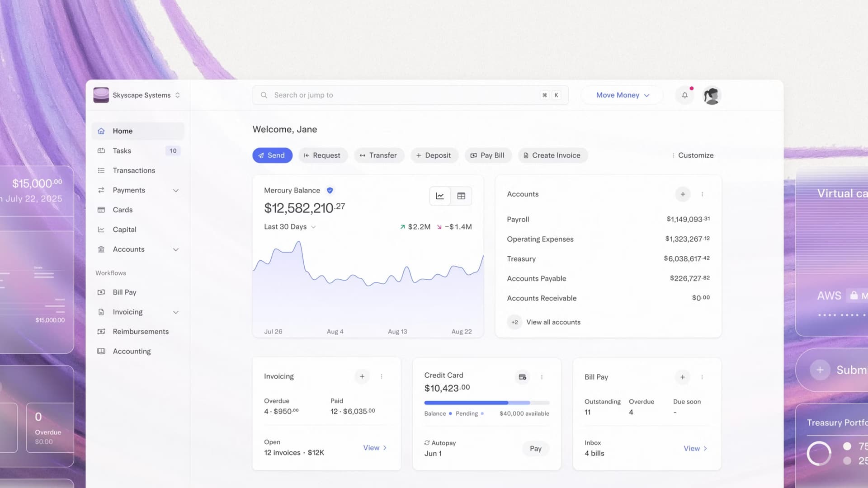Viewport: 868px width, 488px height.
Task: Click the notifications bell icon
Action: [684, 95]
